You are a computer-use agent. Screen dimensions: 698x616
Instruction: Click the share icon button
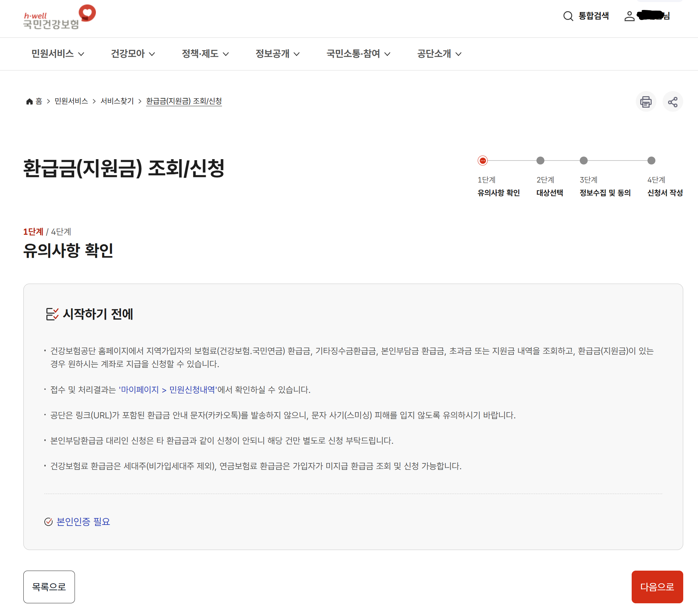(673, 102)
